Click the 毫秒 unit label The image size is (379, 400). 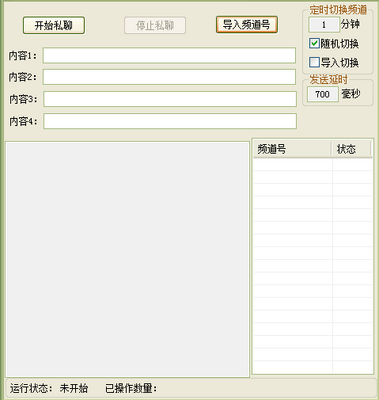(351, 94)
